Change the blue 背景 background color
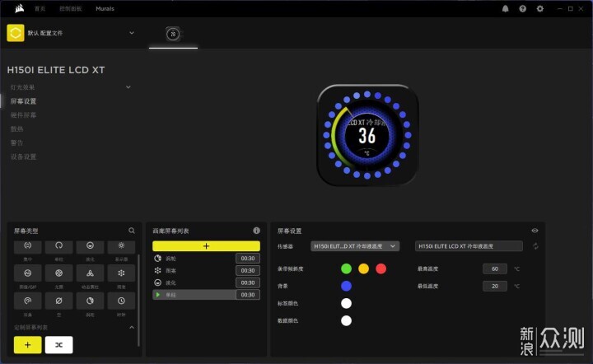This screenshot has height=364, width=593. [x=346, y=286]
